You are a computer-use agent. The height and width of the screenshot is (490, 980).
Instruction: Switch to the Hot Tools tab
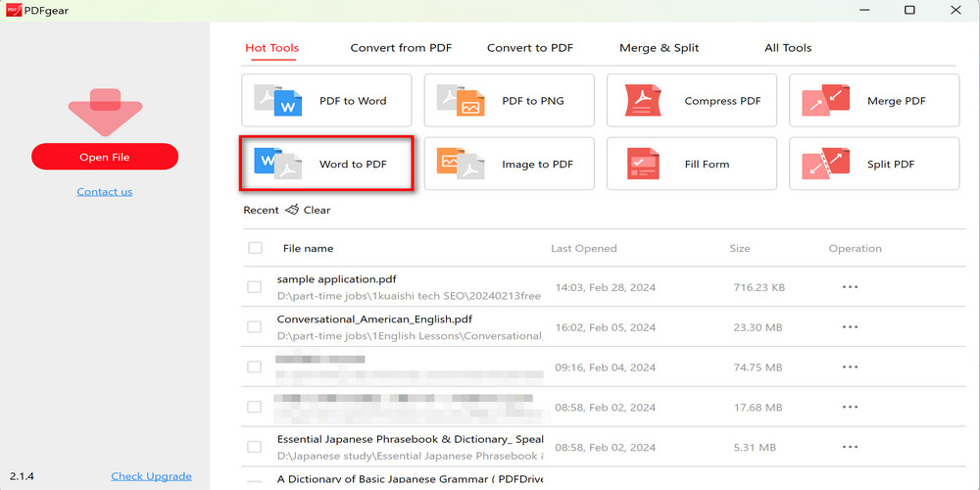[x=271, y=48]
